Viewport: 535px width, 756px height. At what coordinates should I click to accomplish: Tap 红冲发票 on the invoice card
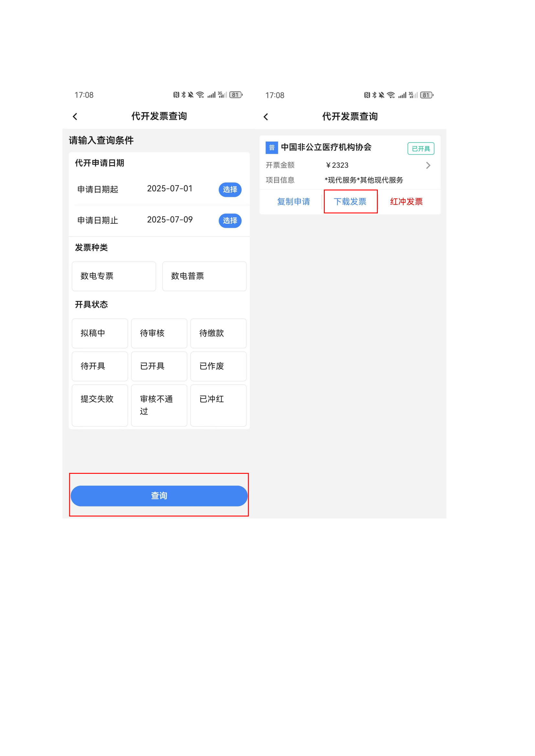click(x=406, y=201)
